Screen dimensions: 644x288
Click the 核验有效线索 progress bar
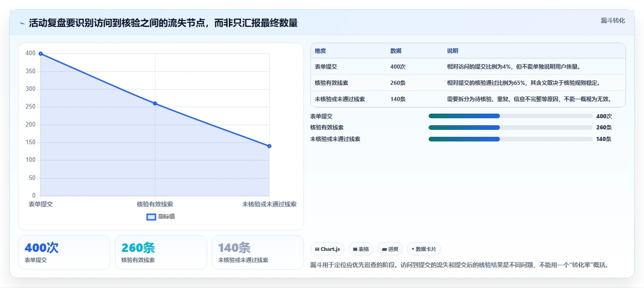tap(510, 128)
